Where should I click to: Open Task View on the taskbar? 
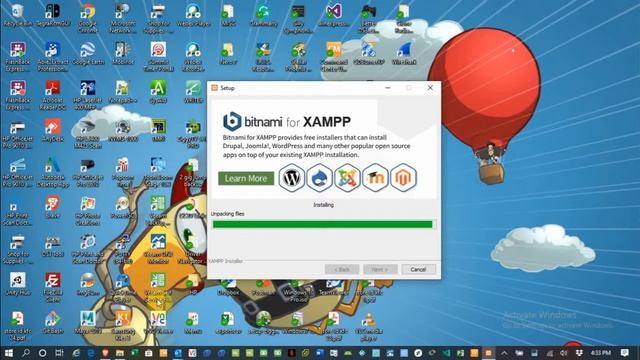click(x=59, y=353)
